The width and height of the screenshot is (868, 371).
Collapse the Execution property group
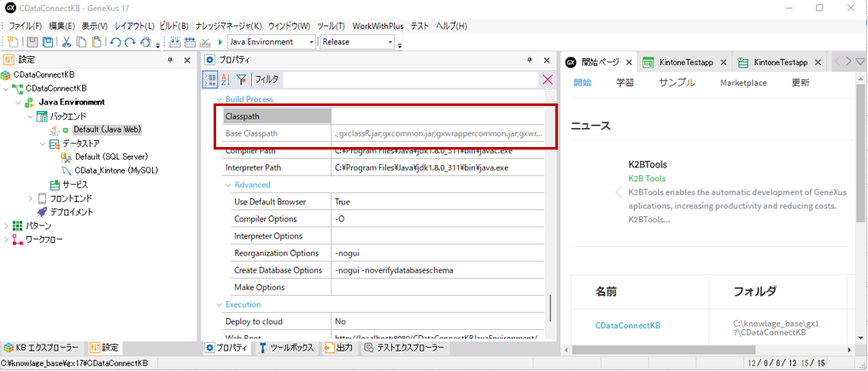click(x=219, y=304)
